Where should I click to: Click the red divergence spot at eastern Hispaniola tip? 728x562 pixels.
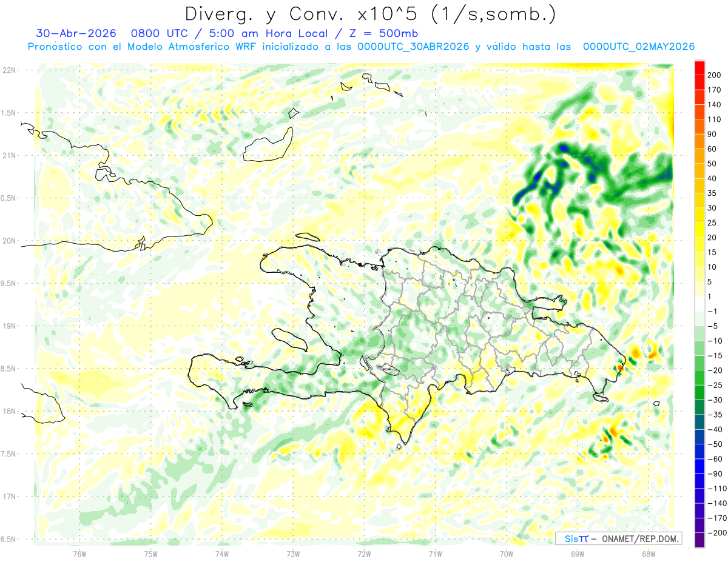pos(620,366)
